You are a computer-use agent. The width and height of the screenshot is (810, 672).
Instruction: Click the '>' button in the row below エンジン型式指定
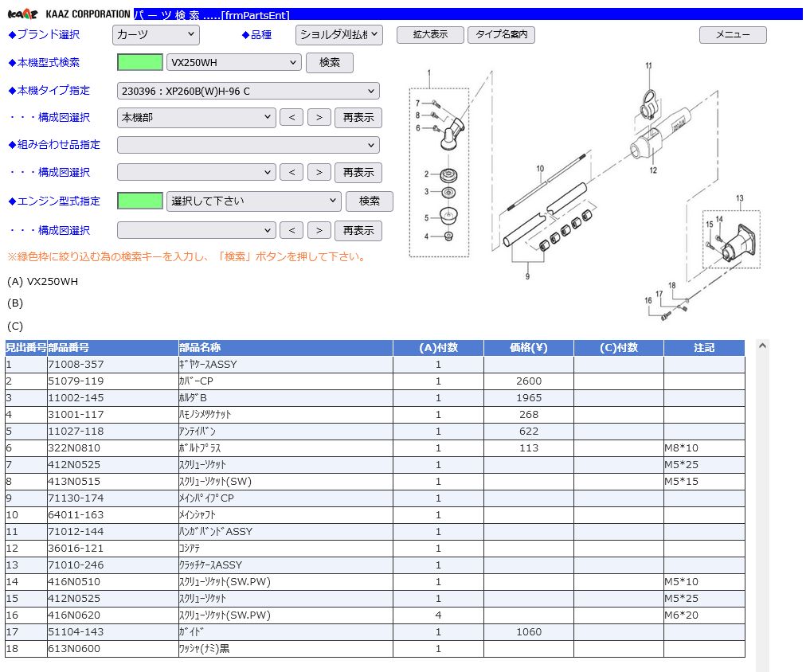point(319,231)
